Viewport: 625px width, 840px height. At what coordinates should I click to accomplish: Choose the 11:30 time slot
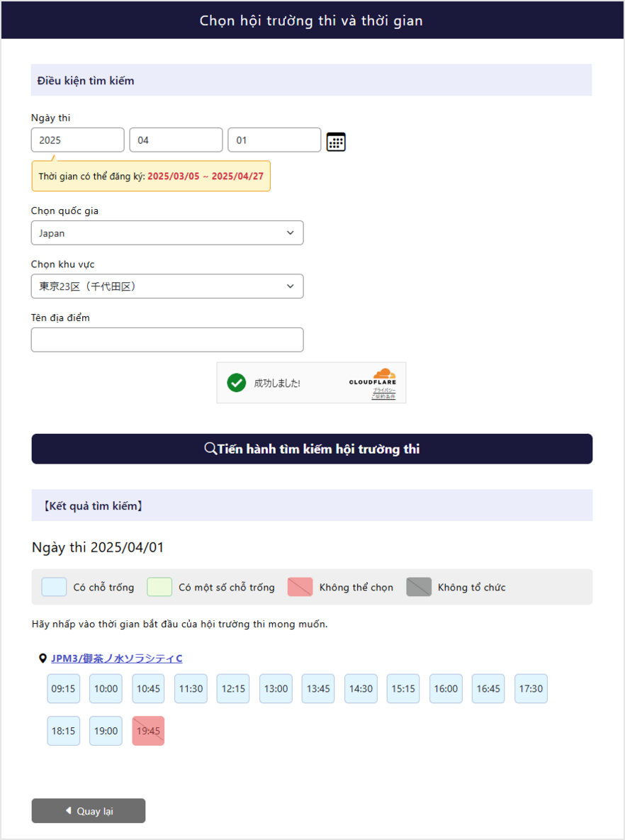pos(191,689)
